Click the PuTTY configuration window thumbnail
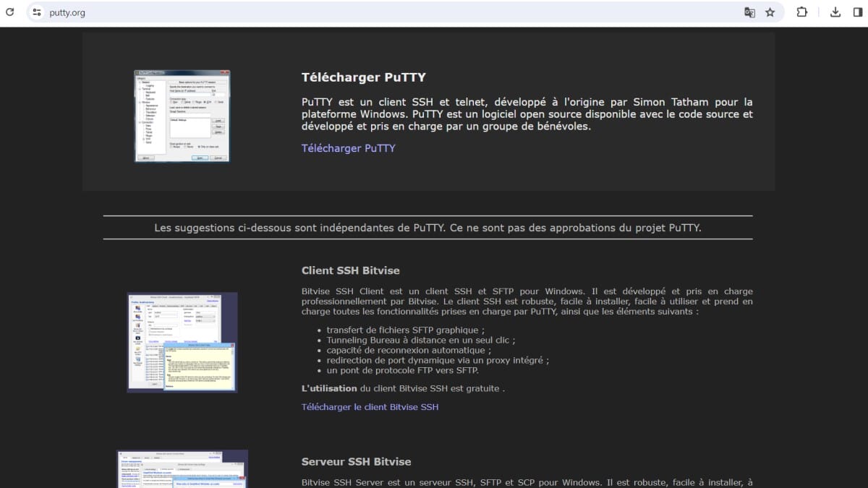Screen dimensions: 868x488 [182, 116]
